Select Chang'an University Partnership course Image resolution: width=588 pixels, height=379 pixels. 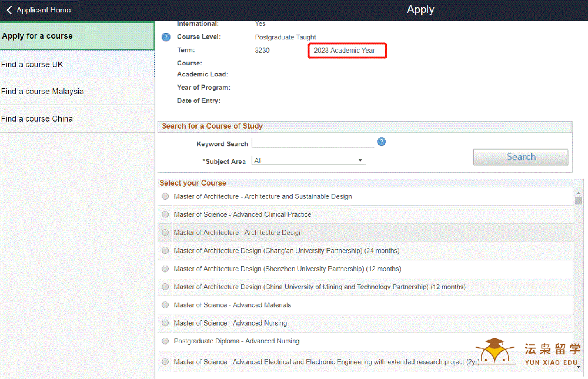tap(165, 250)
